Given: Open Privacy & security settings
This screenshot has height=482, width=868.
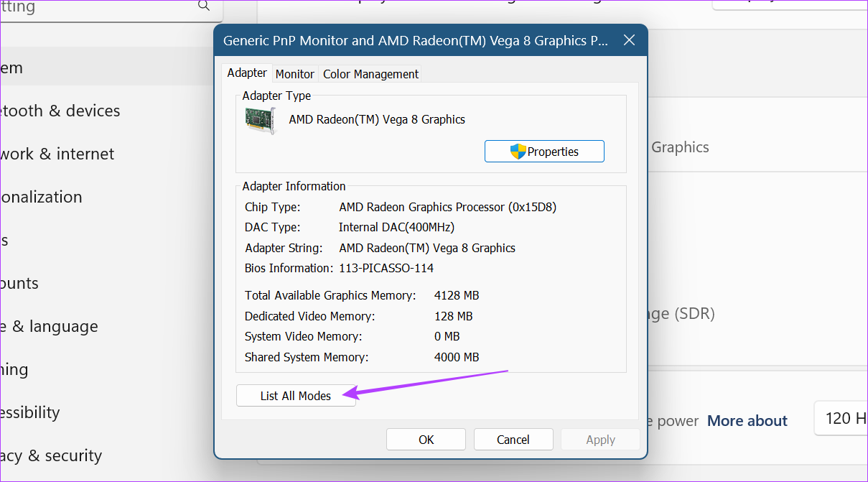Looking at the screenshot, I should 51,455.
